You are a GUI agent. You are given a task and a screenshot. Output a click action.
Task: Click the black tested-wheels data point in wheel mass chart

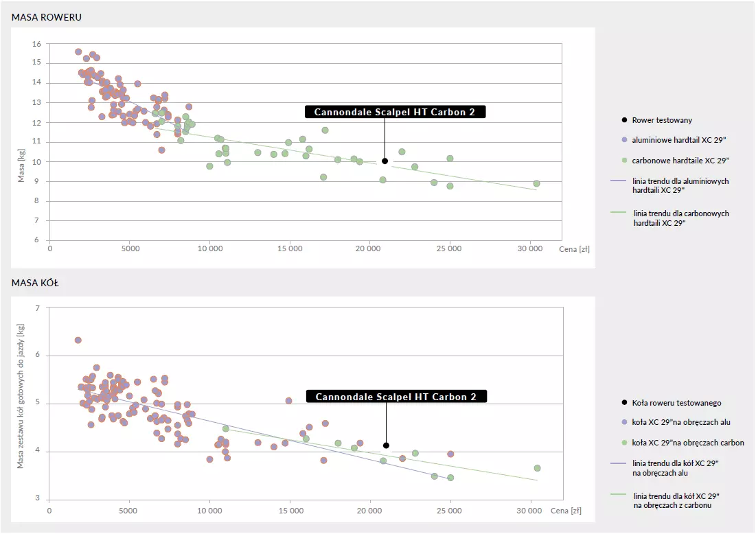(x=386, y=445)
